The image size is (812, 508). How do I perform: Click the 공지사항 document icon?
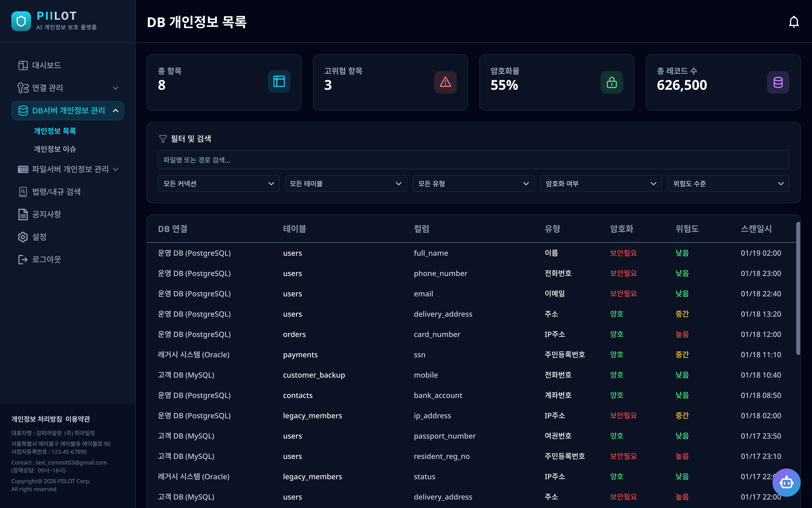click(x=23, y=214)
